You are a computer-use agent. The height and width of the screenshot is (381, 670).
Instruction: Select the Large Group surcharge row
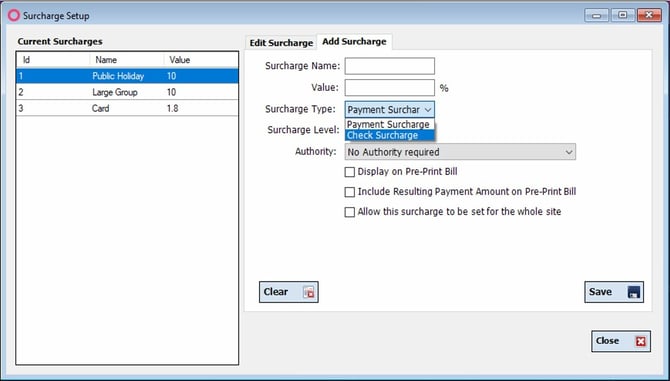[127, 92]
